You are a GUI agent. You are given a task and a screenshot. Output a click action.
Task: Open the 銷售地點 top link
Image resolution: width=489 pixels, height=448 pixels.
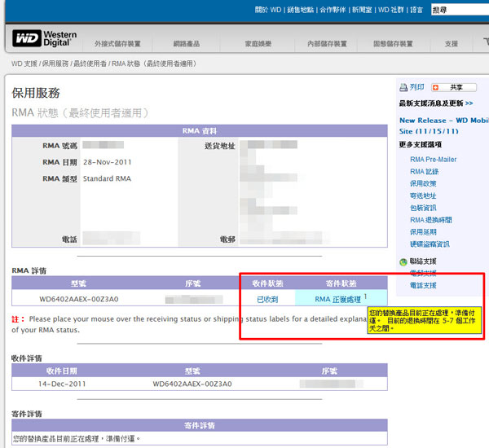point(300,10)
